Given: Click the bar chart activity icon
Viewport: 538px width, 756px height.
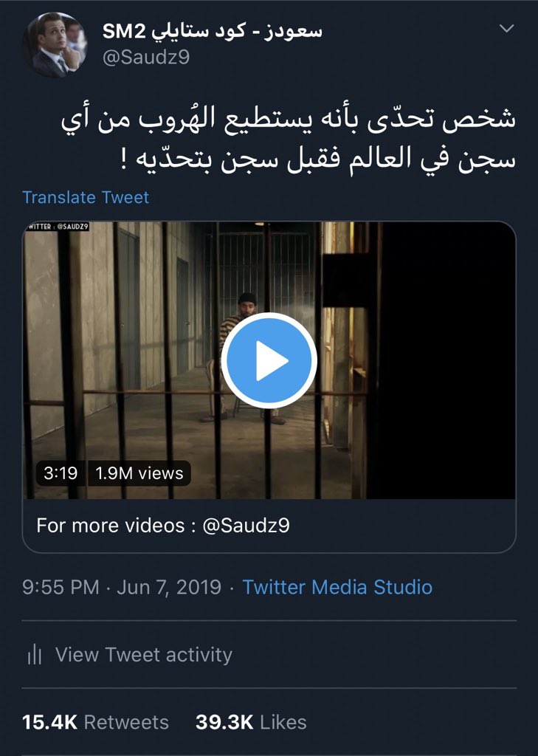Looking at the screenshot, I should pos(34,656).
